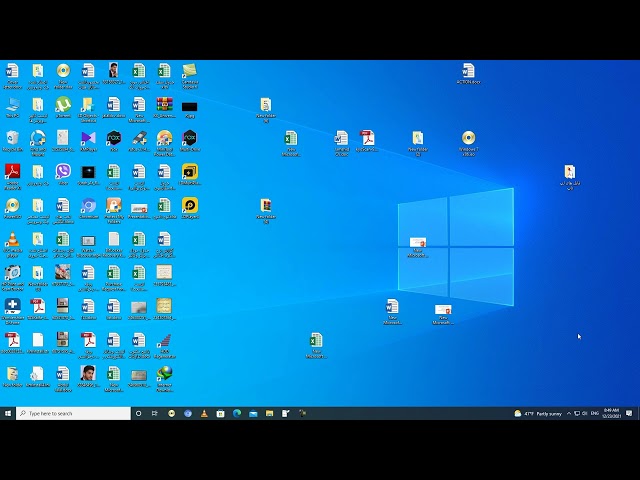This screenshot has width=640, height=480.
Task: Launch Adobe Reader from the desktop
Action: tap(12, 176)
